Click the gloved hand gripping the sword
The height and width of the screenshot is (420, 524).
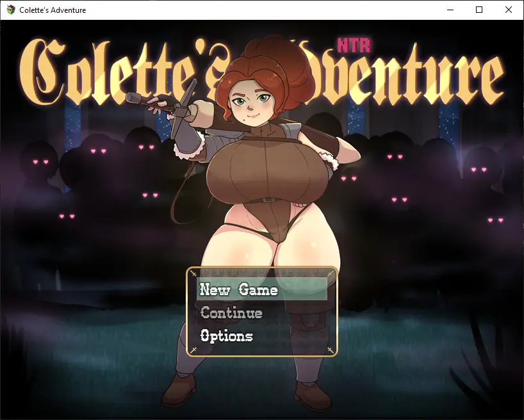coord(163,102)
